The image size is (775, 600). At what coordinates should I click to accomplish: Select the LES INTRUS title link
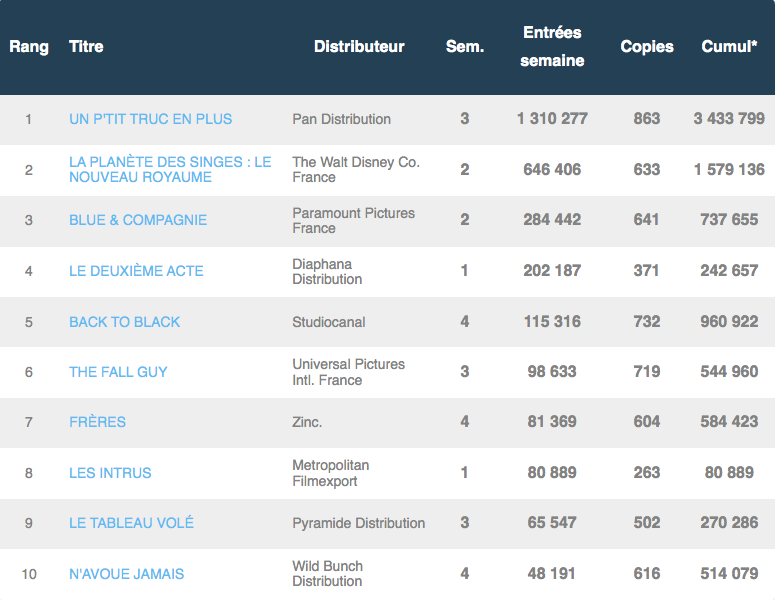110,473
